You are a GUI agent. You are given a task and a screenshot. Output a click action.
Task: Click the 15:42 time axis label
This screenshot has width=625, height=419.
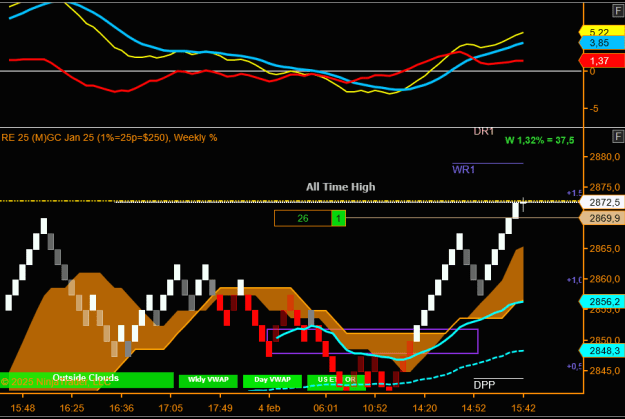point(523,408)
